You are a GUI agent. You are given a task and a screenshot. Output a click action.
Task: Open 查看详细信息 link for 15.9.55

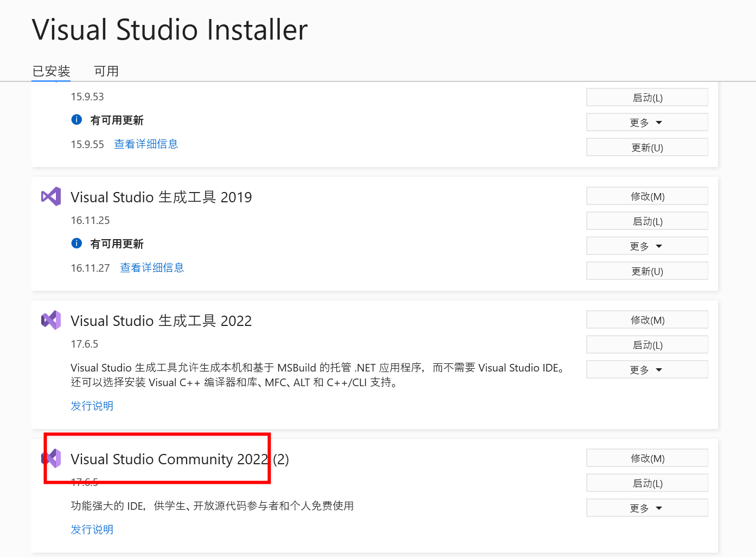coord(146,144)
